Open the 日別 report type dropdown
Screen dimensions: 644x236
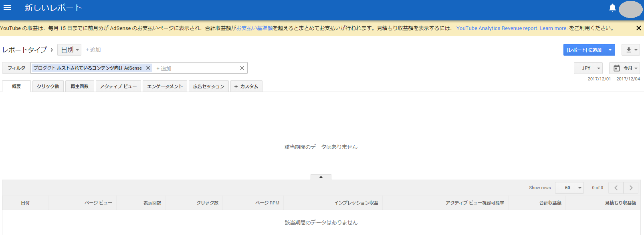(69, 50)
